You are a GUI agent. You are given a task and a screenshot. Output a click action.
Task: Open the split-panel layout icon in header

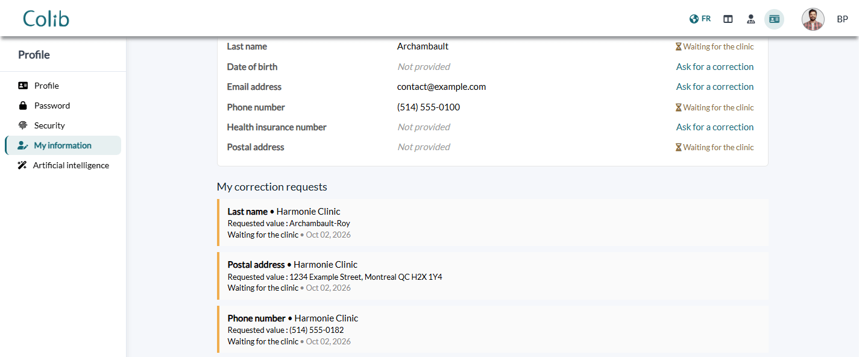(x=728, y=19)
